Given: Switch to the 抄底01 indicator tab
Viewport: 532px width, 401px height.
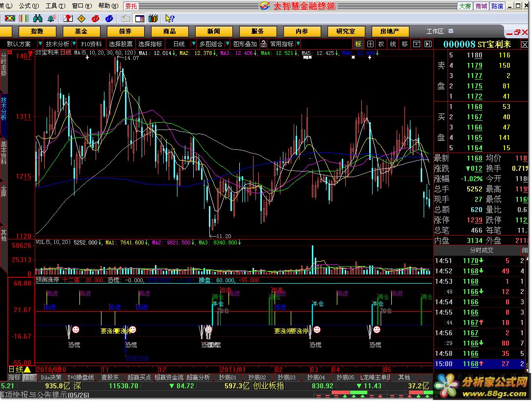Looking at the screenshot, I should pyautogui.click(x=228, y=377).
